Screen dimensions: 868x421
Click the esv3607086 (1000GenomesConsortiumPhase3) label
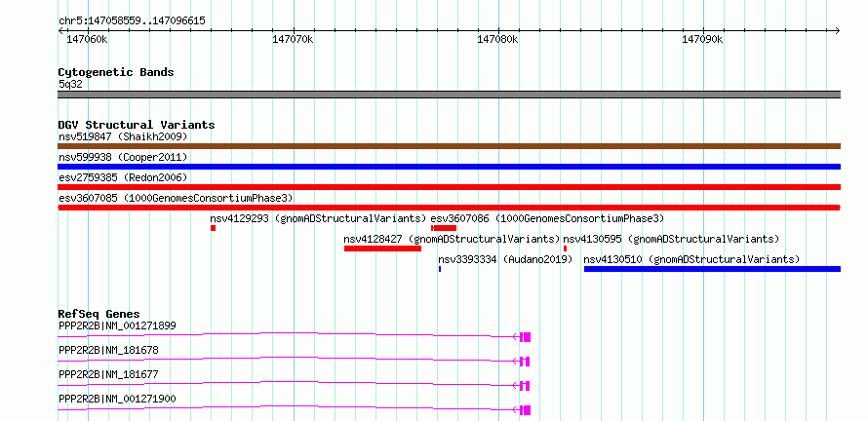point(547,218)
